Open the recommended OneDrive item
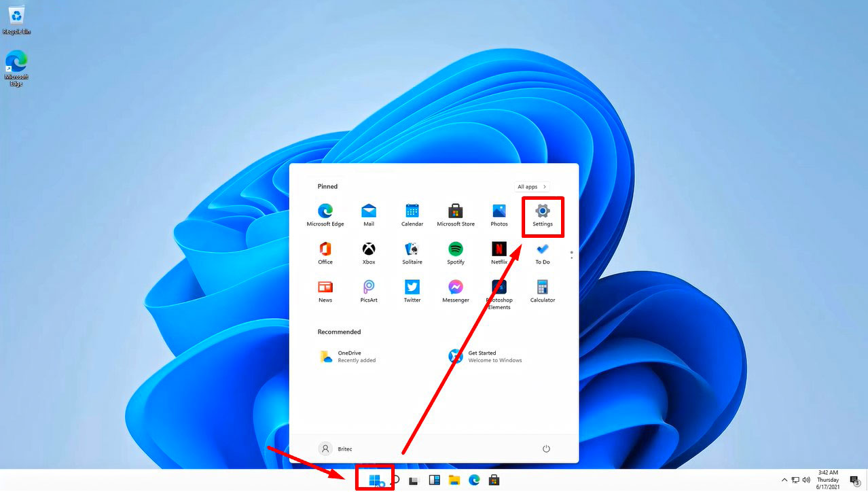Viewport: 868px width, 492px height. [348, 356]
